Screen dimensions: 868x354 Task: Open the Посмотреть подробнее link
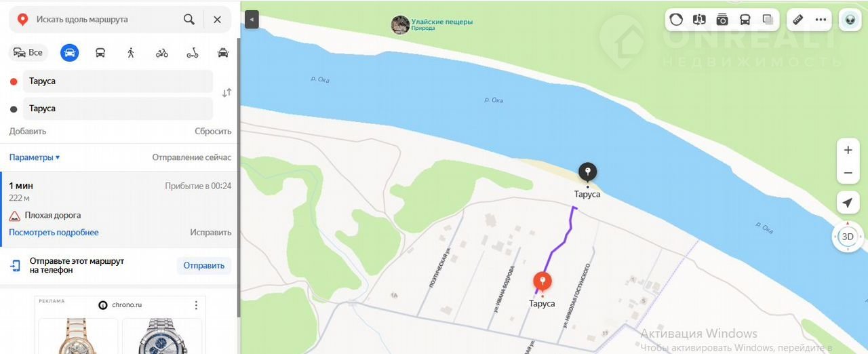pyautogui.click(x=54, y=233)
